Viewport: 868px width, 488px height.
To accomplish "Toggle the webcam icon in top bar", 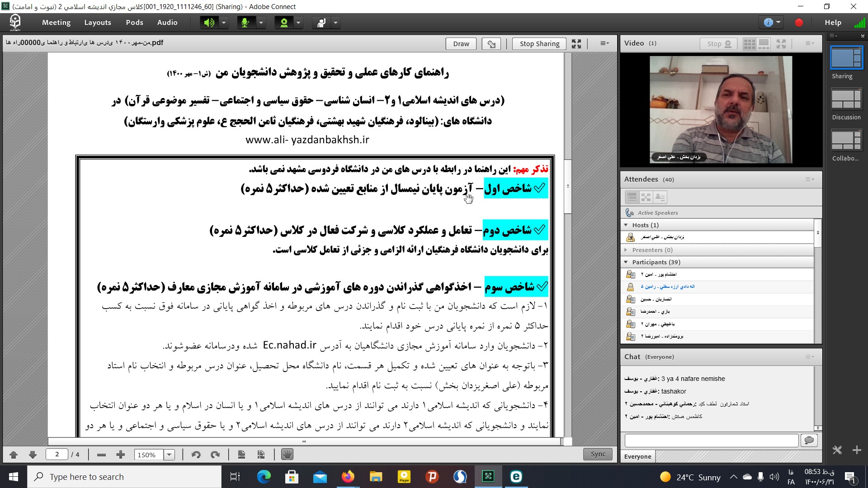I will point(284,23).
